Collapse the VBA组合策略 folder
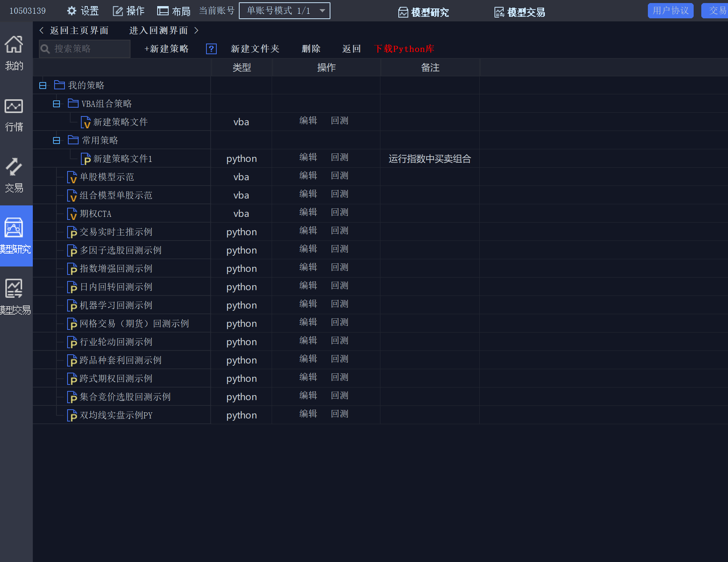The height and width of the screenshot is (562, 728). point(56,104)
